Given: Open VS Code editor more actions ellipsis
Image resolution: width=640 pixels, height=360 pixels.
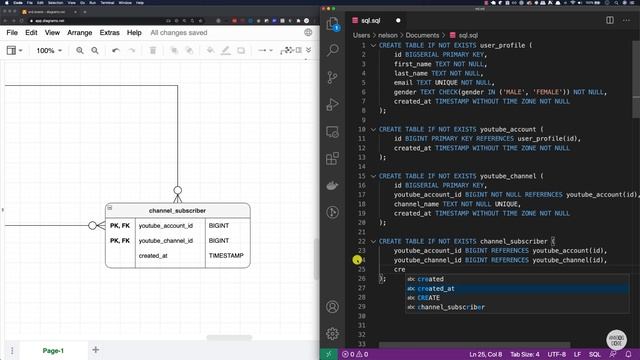Looking at the screenshot, I should 626,20.
